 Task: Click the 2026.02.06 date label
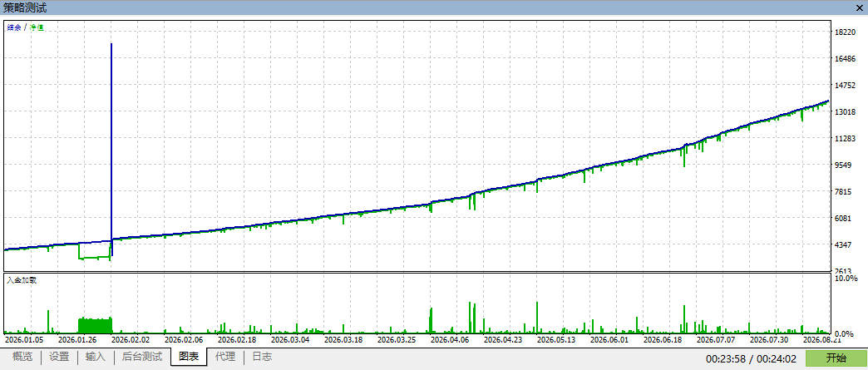(x=184, y=340)
